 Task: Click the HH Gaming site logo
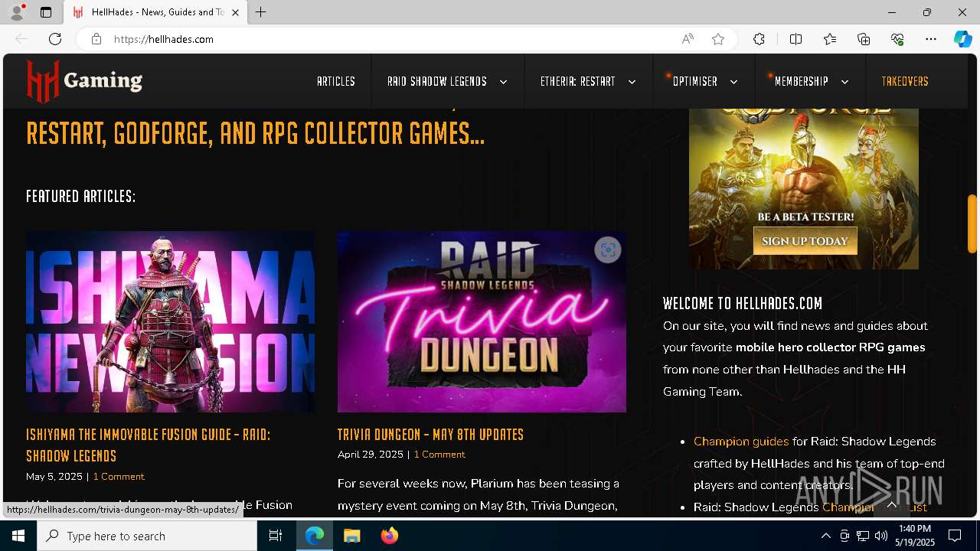(x=84, y=81)
